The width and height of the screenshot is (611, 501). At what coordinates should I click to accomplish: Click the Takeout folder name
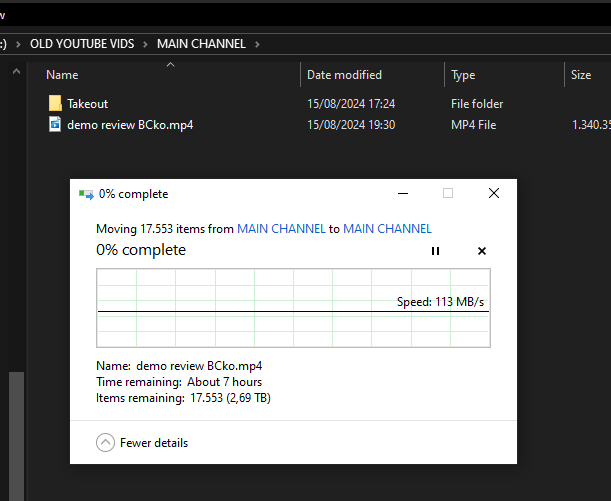[x=87, y=104]
